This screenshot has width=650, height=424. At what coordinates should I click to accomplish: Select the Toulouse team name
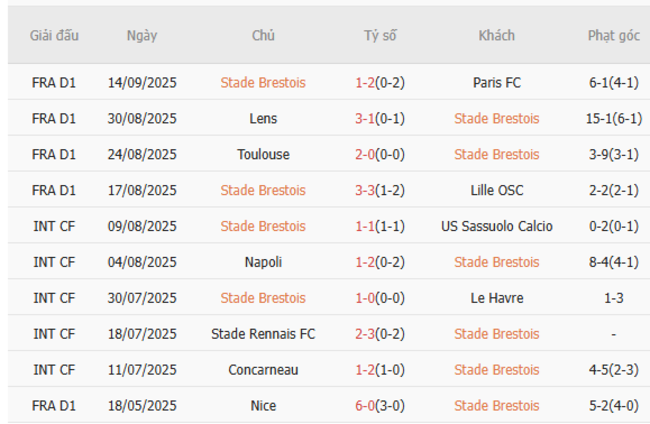(x=264, y=155)
